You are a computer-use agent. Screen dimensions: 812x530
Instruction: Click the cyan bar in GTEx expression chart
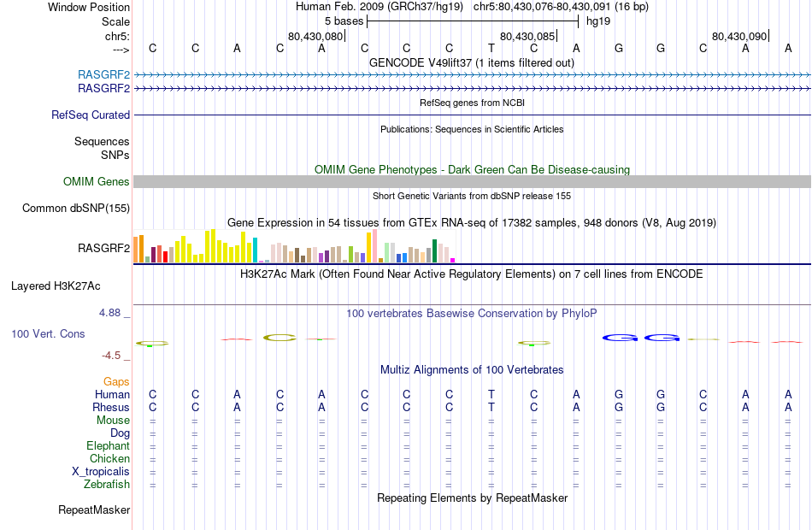click(255, 250)
